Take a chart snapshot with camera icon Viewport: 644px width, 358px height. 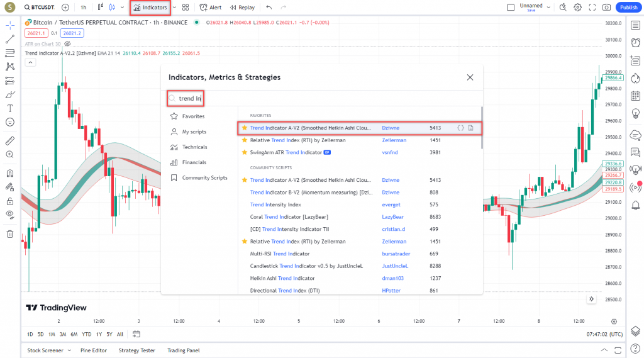606,8
